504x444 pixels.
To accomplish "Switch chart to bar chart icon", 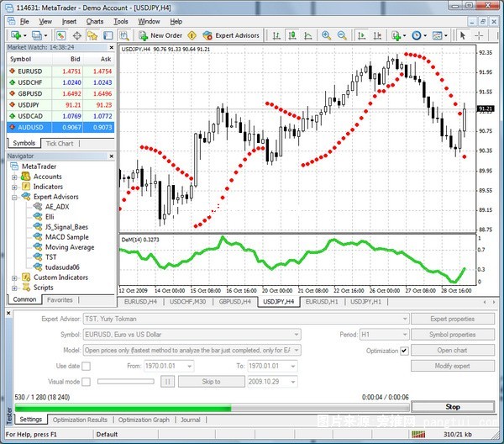I will click(x=277, y=35).
